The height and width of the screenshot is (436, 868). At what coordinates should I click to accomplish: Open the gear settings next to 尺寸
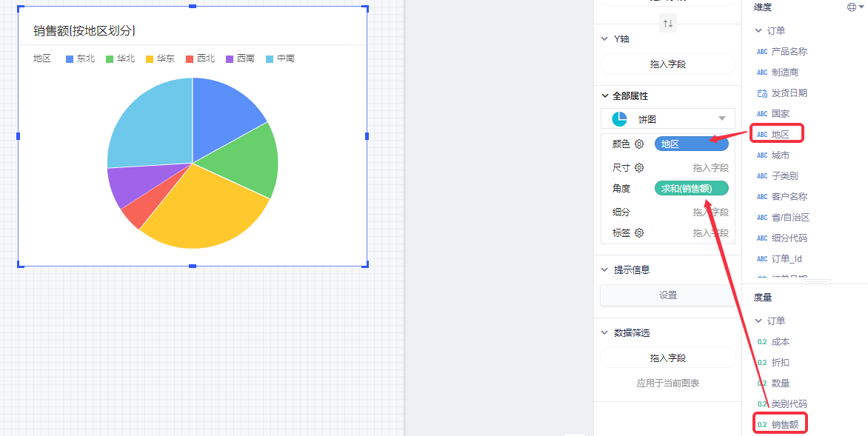pyautogui.click(x=639, y=168)
